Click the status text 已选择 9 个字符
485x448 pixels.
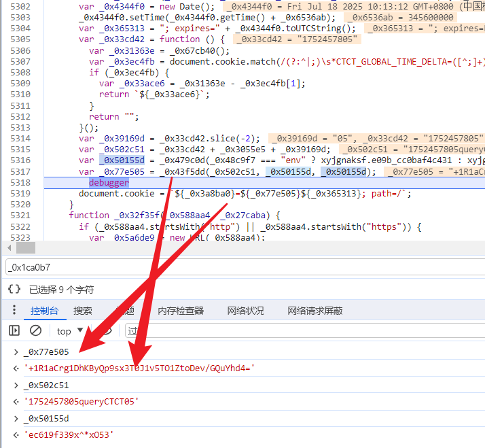click(62, 290)
